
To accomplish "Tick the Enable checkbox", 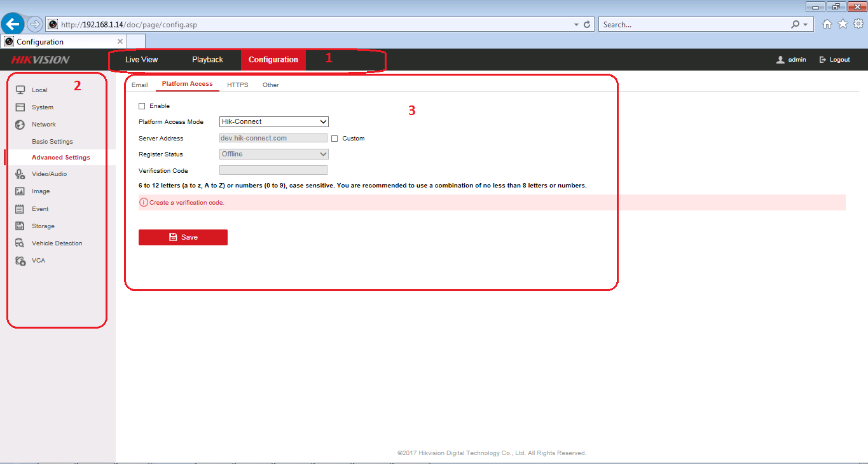I will (142, 106).
